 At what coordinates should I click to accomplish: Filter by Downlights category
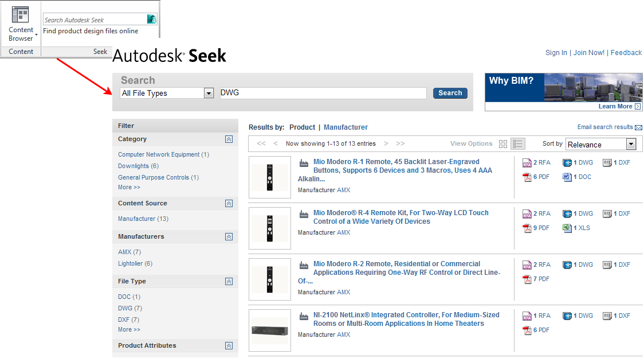133,166
